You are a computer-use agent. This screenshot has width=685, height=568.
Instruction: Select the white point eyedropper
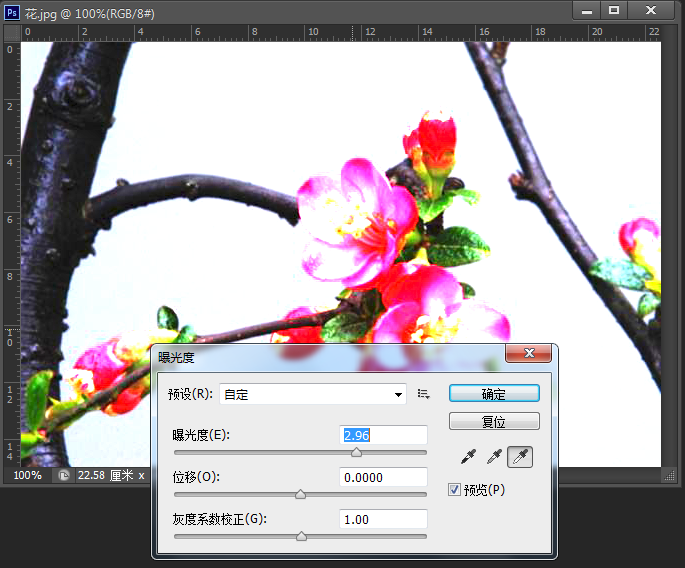tap(521, 457)
